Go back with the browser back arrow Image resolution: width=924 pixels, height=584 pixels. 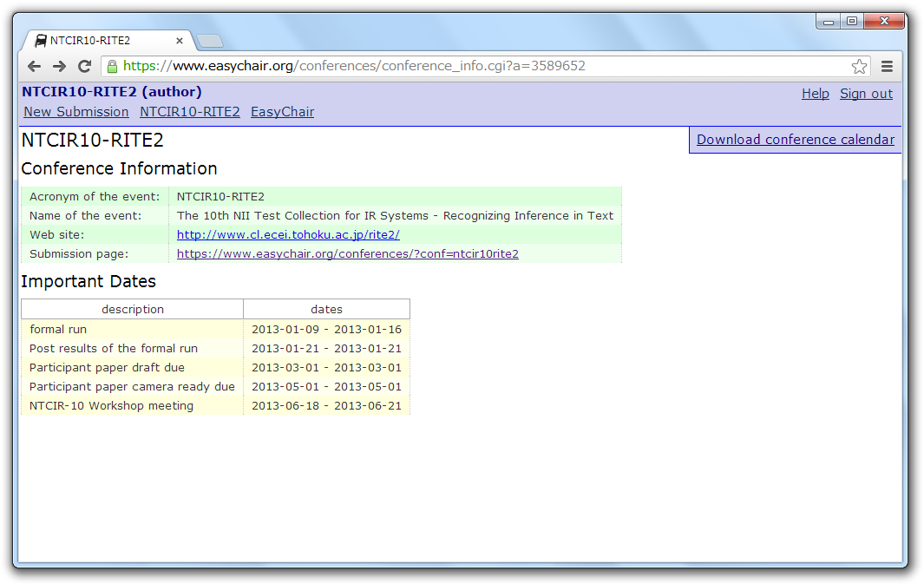pos(34,66)
